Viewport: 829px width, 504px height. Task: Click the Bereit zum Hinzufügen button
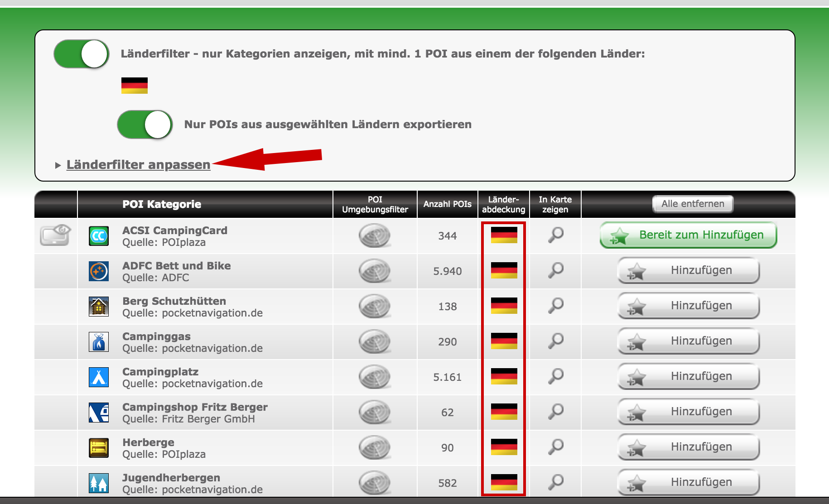pyautogui.click(x=688, y=235)
